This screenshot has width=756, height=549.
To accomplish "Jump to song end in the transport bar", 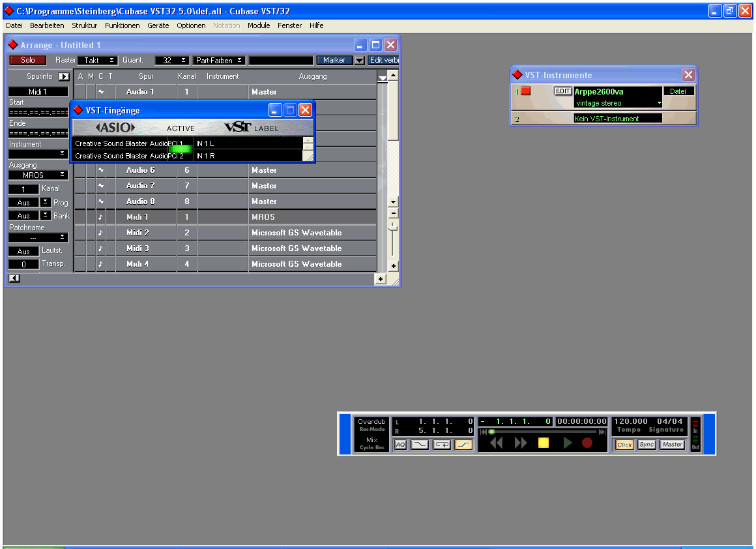I will click(602, 432).
